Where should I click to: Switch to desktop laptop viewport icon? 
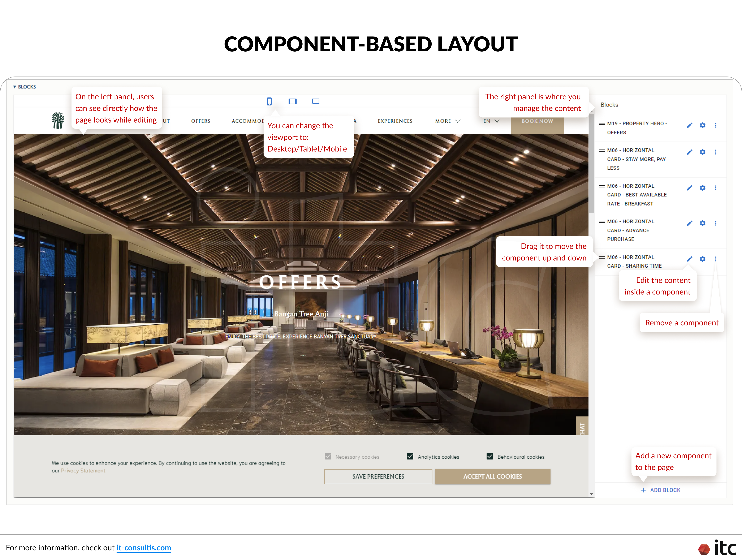point(316,101)
